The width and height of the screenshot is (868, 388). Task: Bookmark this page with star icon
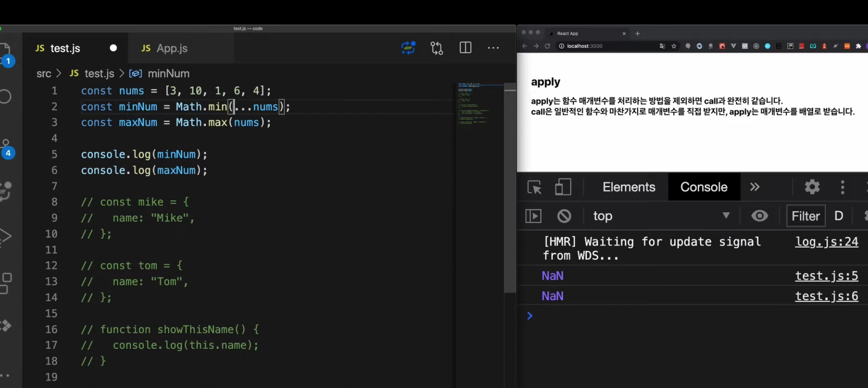[x=674, y=46]
